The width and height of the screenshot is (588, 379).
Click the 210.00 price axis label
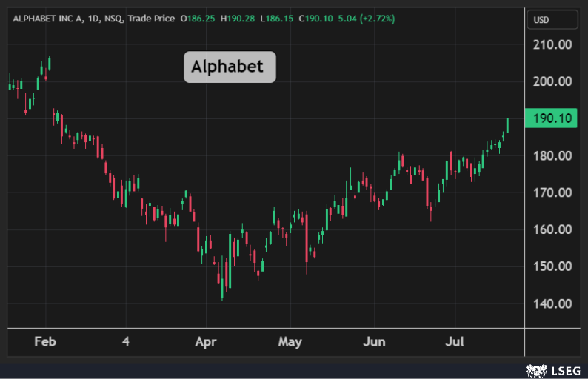click(552, 44)
